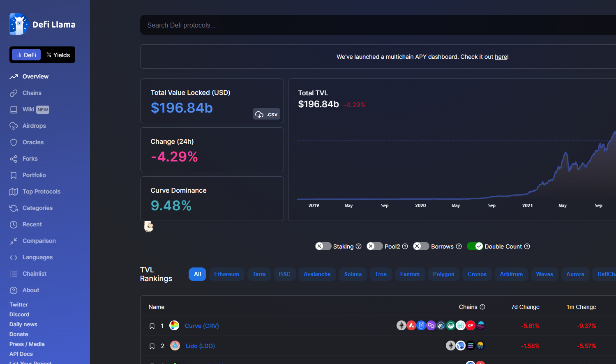Open the Curve (CRV) protocol page
Image resolution: width=616 pixels, height=364 pixels.
[x=202, y=326]
